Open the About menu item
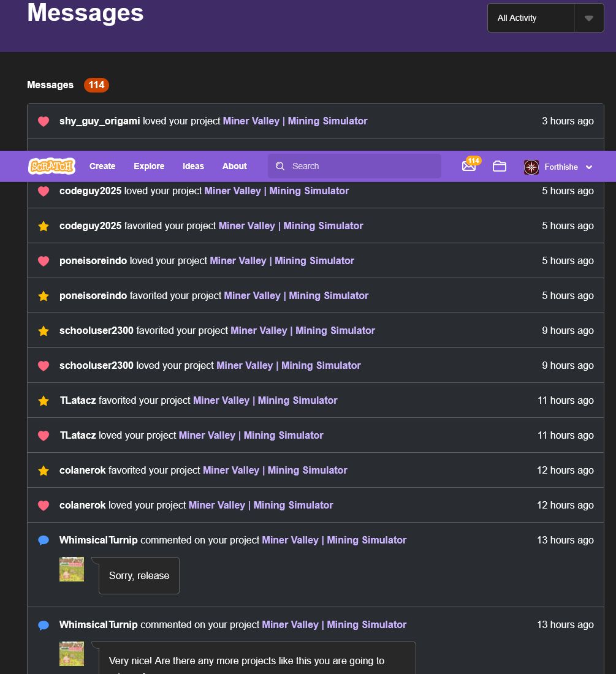 (234, 166)
